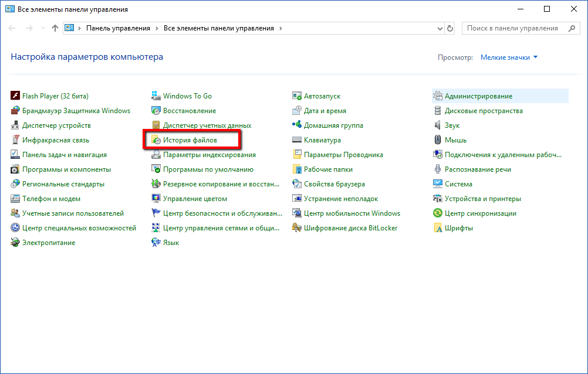
Task: Open the Дата и время clock icon
Action: [297, 111]
